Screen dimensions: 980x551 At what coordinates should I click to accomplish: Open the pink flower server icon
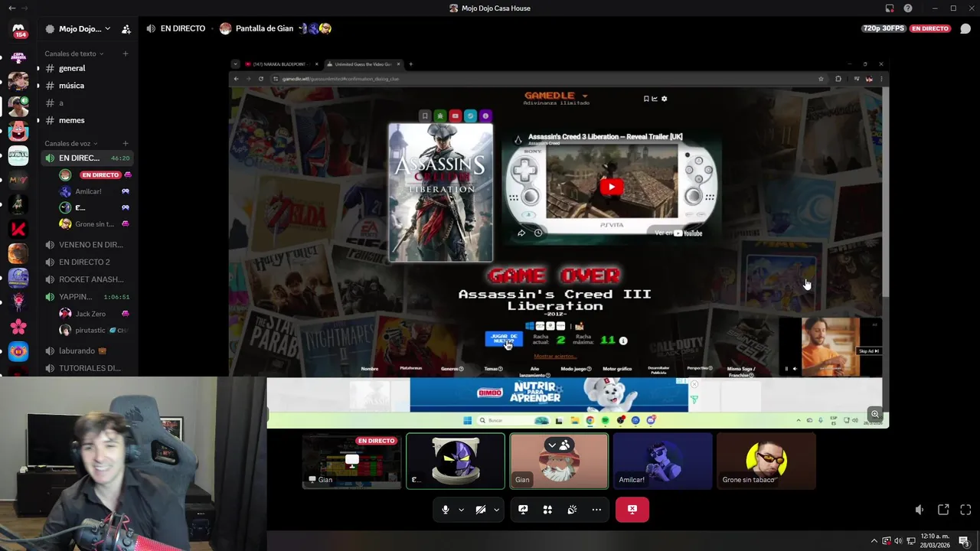[x=18, y=327]
